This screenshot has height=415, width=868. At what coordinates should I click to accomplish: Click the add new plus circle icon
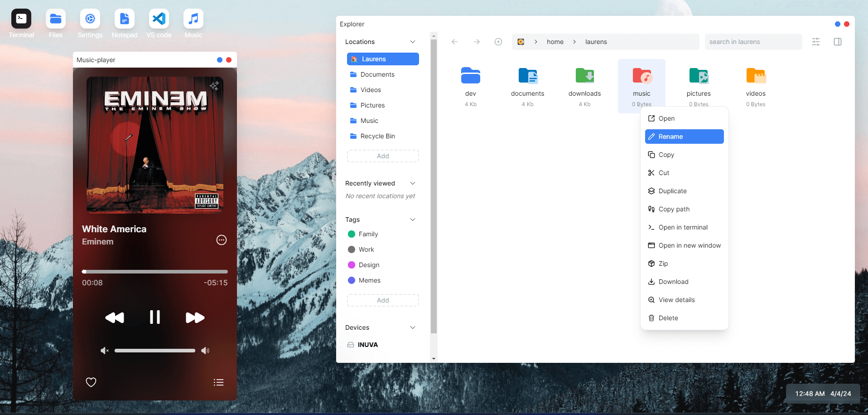pos(498,42)
